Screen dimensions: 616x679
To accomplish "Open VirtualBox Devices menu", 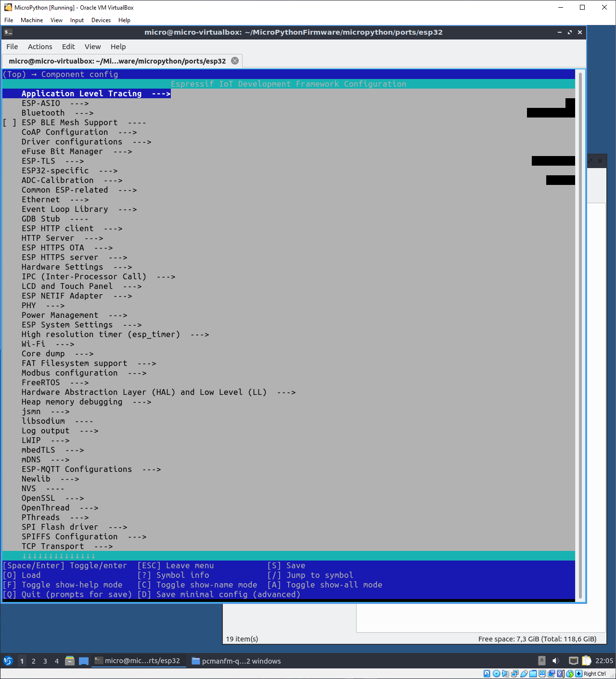I will pyautogui.click(x=101, y=20).
